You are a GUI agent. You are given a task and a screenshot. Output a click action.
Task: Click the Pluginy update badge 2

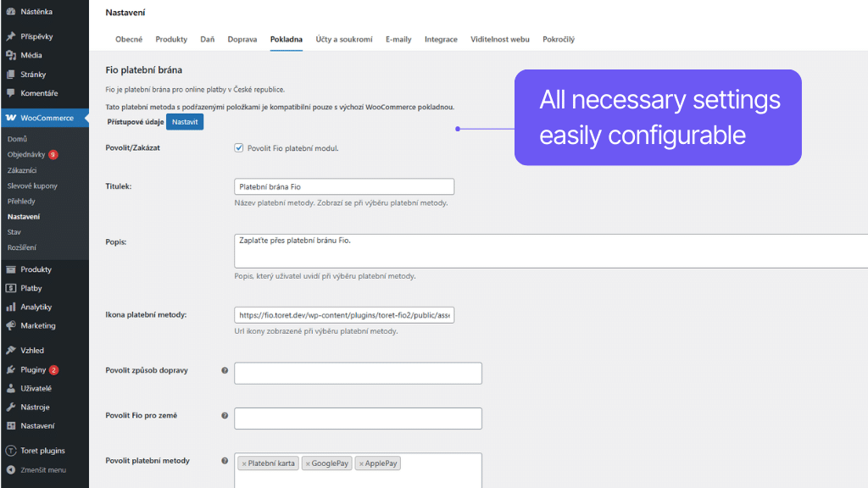pos(53,369)
